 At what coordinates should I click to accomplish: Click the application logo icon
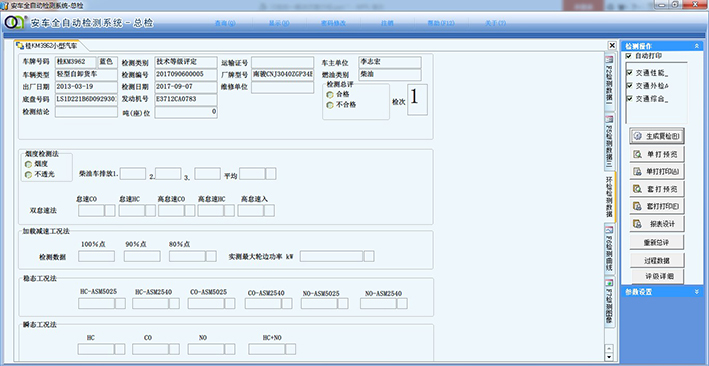click(x=15, y=23)
